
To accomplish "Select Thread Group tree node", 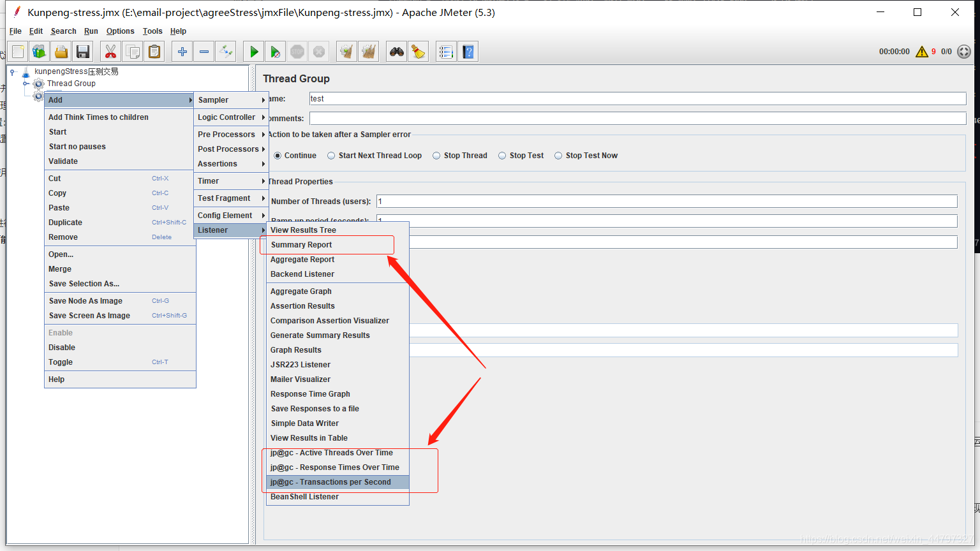I will 71,84.
